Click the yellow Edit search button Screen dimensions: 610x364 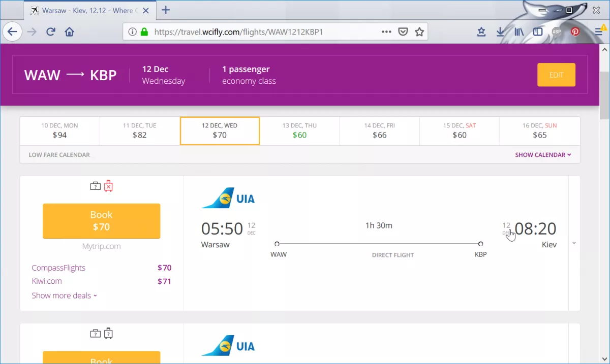(x=556, y=75)
